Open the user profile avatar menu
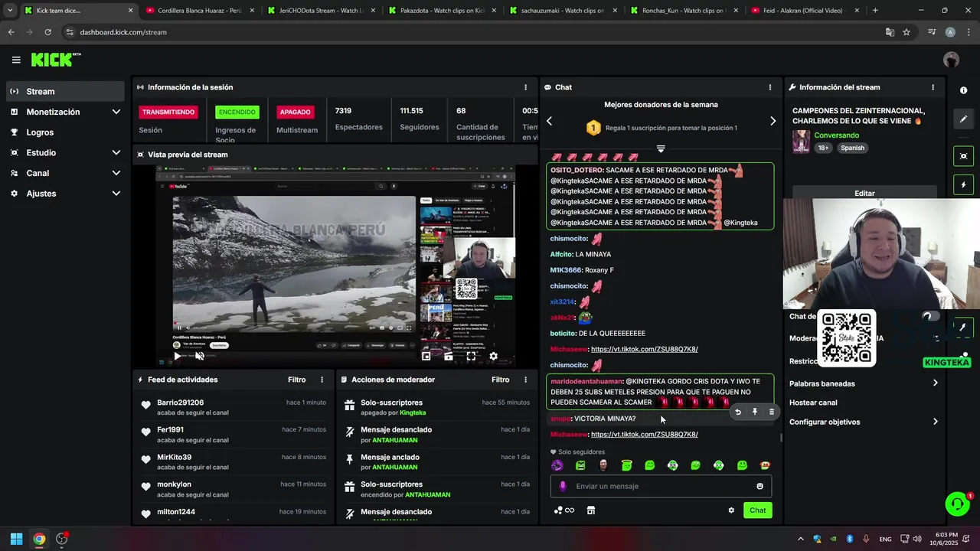Screen dimensions: 980x551 pyautogui.click(x=951, y=60)
